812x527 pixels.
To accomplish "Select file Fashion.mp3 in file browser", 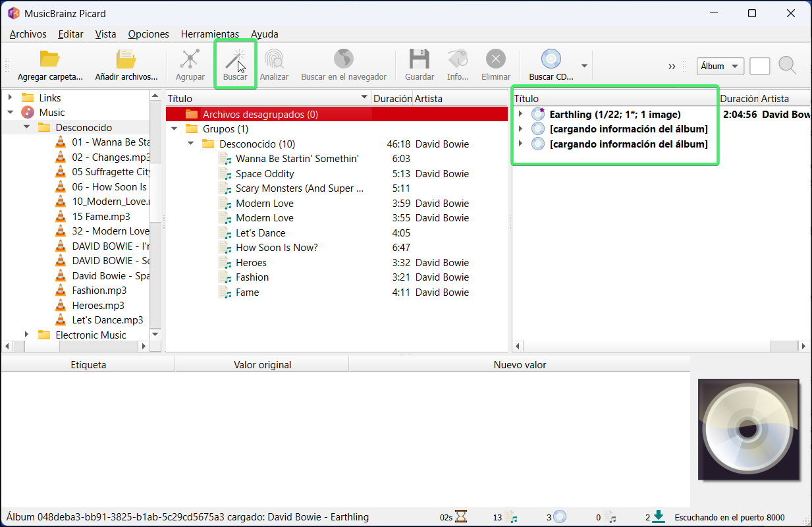I will [x=99, y=291].
